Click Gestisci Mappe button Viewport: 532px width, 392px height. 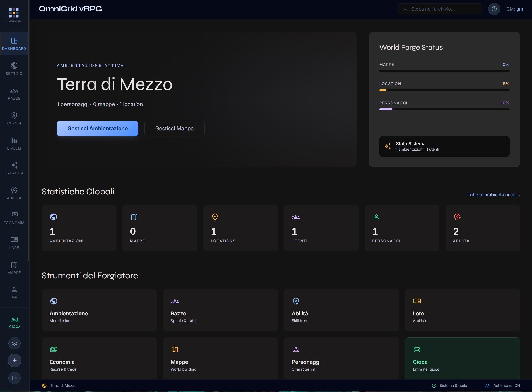click(x=174, y=128)
